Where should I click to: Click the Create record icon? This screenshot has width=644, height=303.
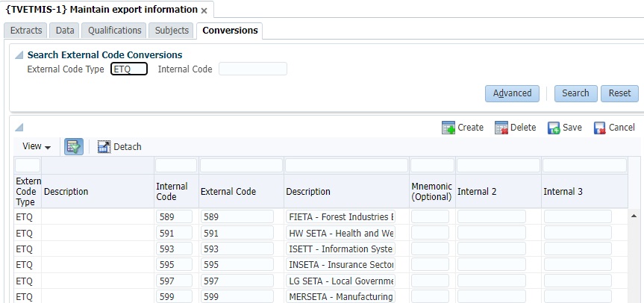tap(448, 128)
